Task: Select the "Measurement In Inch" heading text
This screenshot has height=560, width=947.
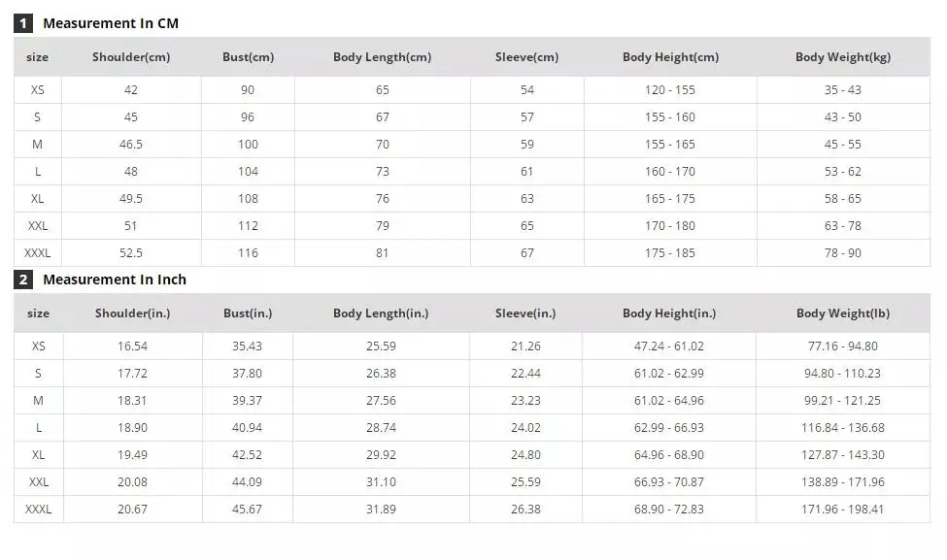Action: tap(115, 280)
